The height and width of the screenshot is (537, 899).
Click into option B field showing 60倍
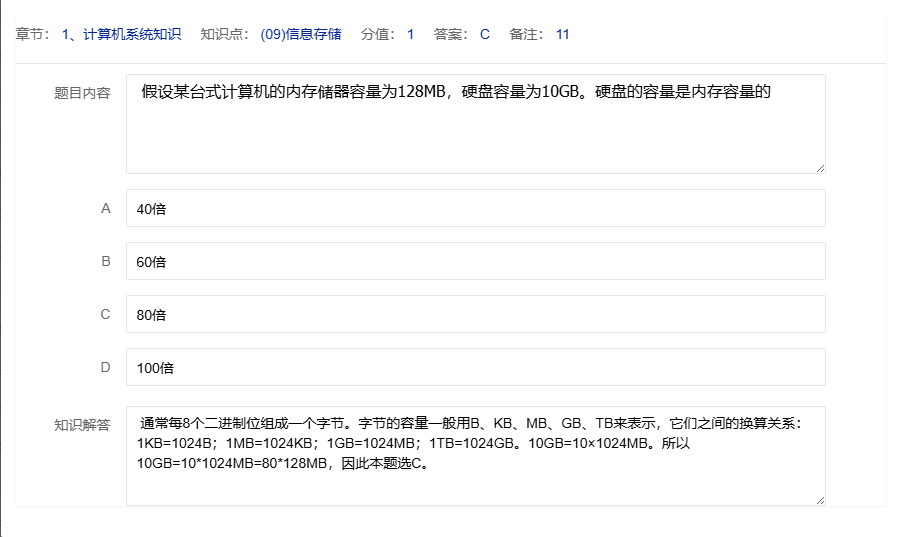(475, 261)
